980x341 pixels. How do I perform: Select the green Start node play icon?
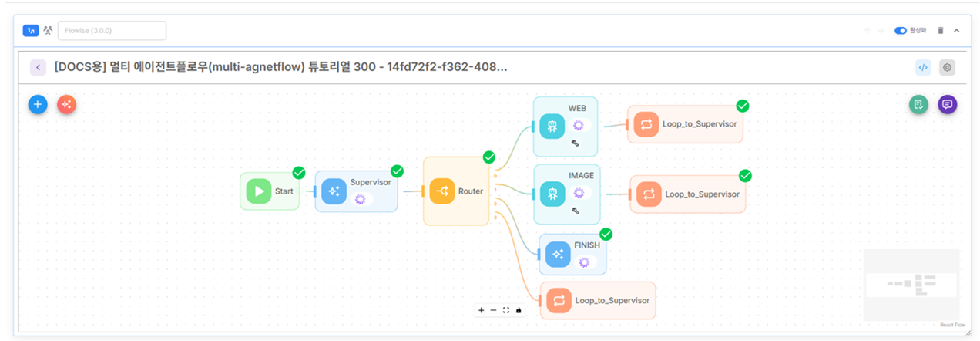pos(259,191)
